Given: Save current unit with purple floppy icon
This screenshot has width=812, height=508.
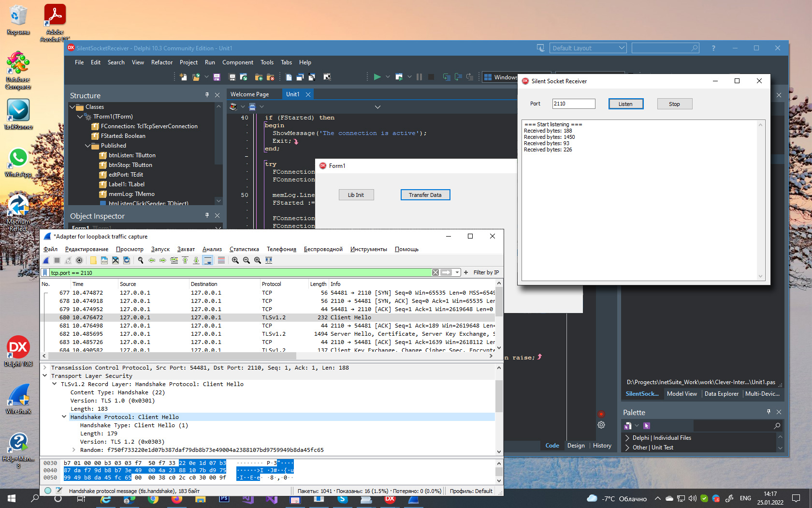Looking at the screenshot, I should [x=217, y=77].
